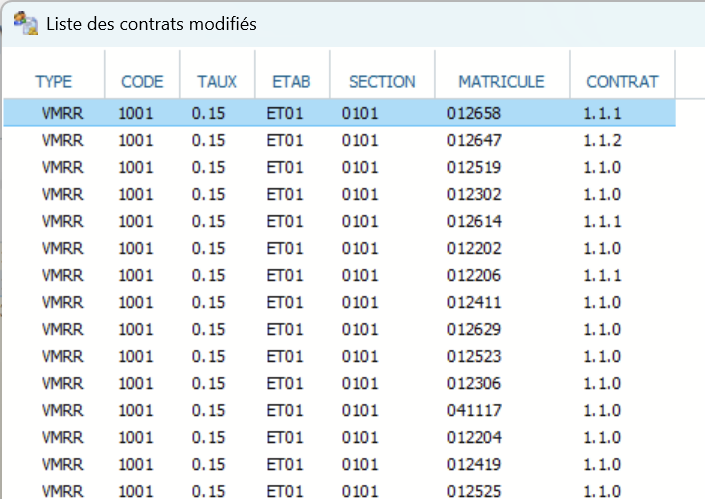705x499 pixels.
Task: Click the matricule 012614 cell
Action: (474, 221)
